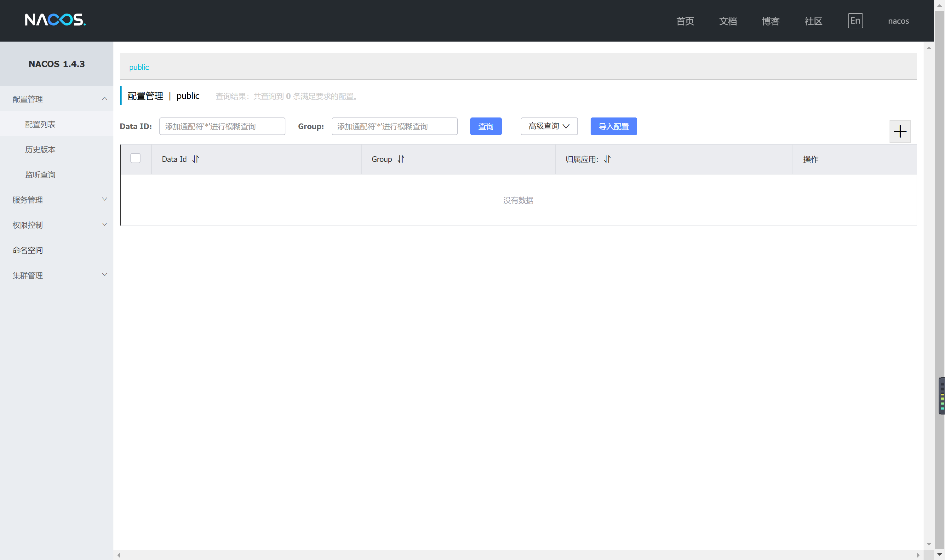
Task: Toggle collapse of 配置管理 section
Action: pyautogui.click(x=57, y=99)
